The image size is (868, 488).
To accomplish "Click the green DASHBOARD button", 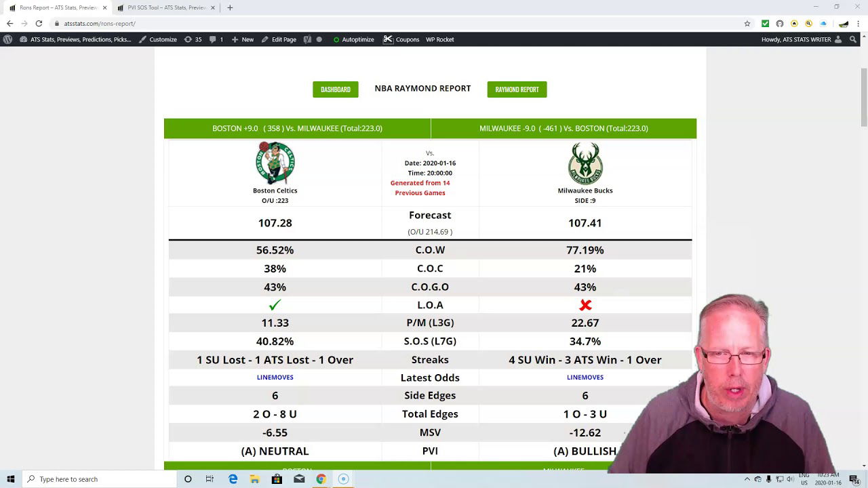I will point(335,89).
